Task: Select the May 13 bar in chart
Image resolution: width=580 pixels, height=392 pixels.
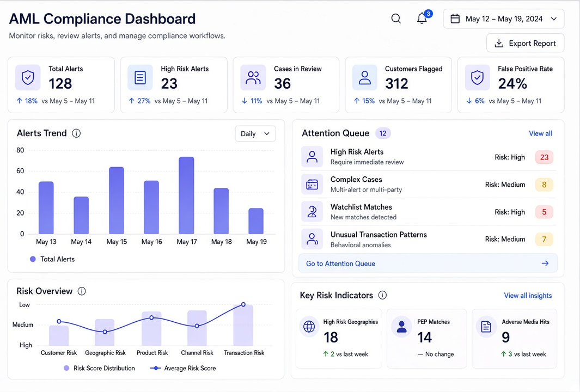Action: pos(46,207)
